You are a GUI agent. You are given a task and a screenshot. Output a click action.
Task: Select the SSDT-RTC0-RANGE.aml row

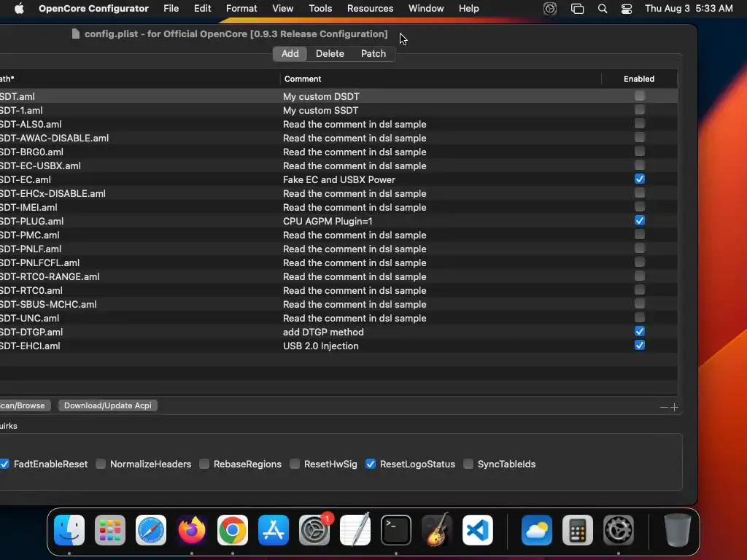(x=338, y=276)
